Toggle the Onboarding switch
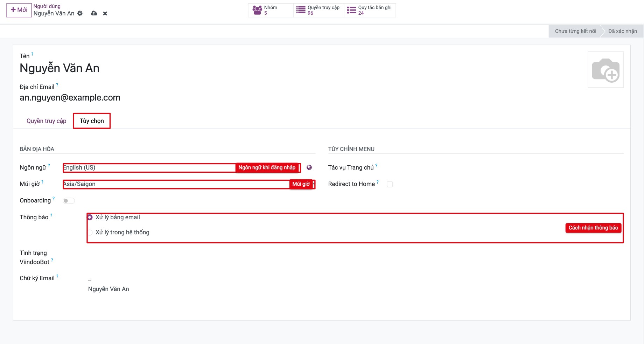 69,201
